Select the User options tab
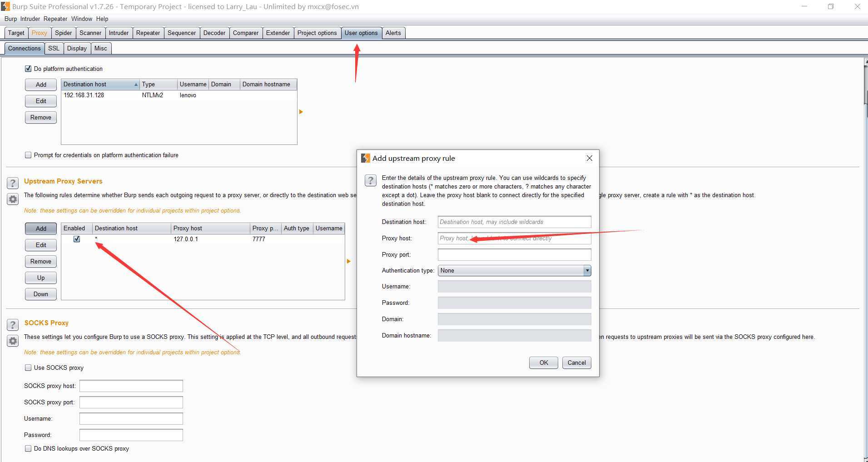This screenshot has height=462, width=868. coord(361,33)
